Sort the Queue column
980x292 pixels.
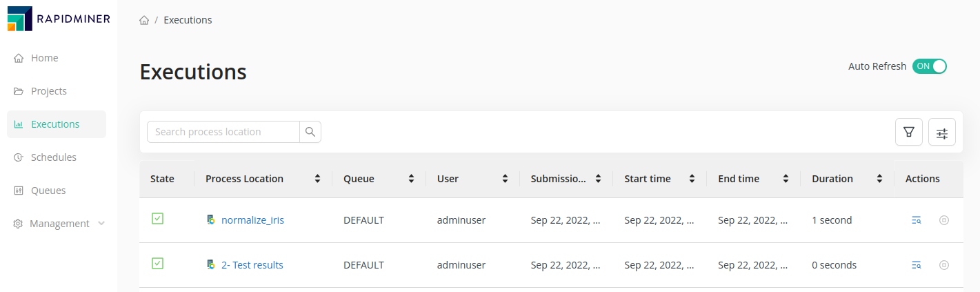click(411, 179)
